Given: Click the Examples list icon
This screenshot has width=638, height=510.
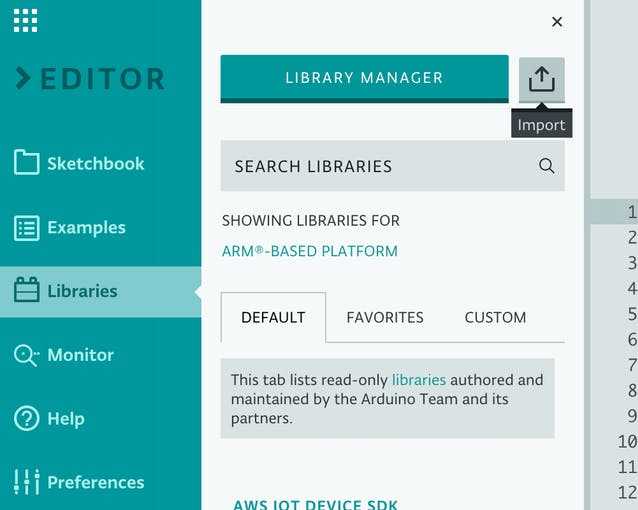Looking at the screenshot, I should pyautogui.click(x=26, y=227).
